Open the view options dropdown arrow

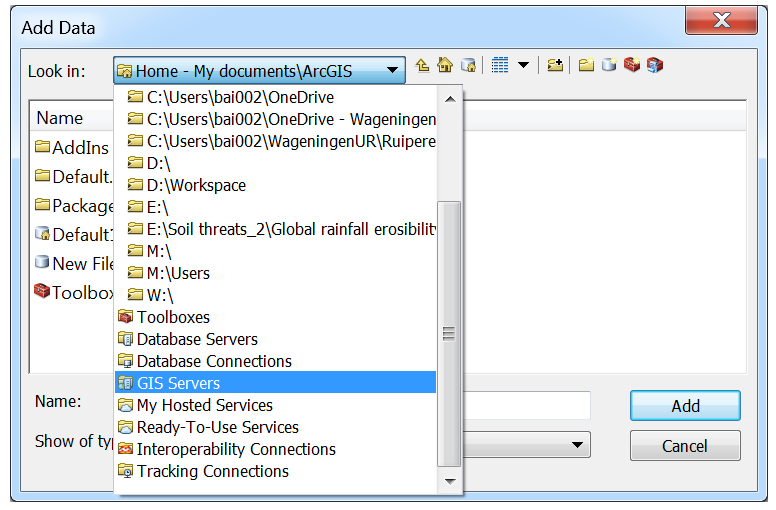coord(523,66)
